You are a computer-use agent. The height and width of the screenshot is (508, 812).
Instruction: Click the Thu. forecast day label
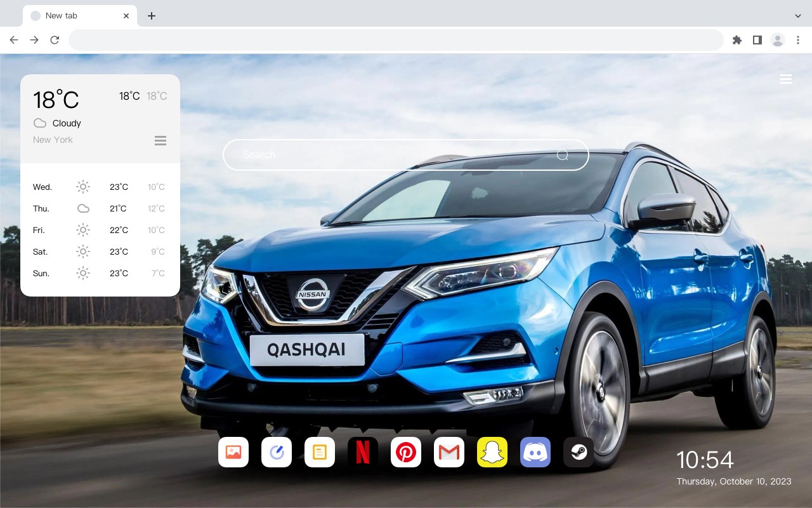[41, 208]
